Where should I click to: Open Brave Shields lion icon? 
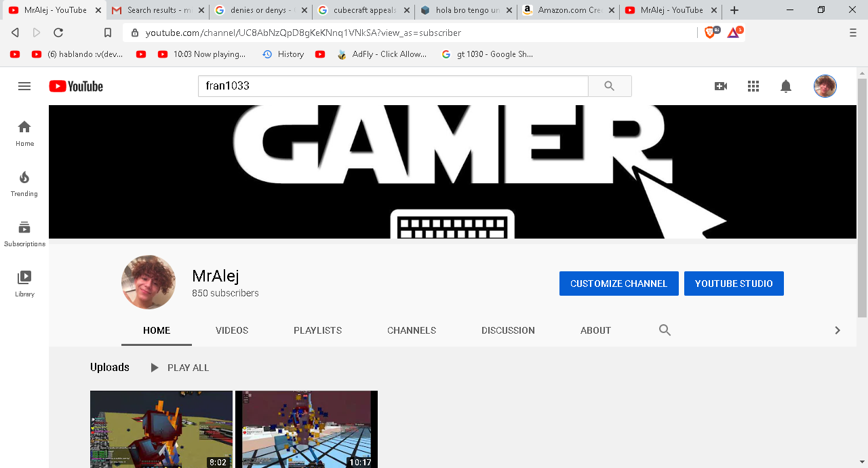[710, 32]
